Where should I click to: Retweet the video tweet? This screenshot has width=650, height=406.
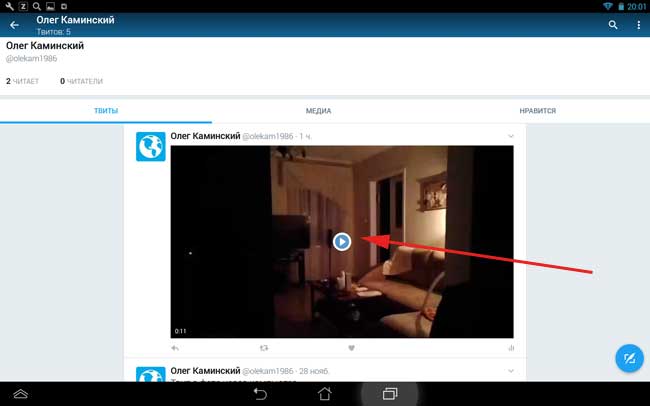click(264, 349)
